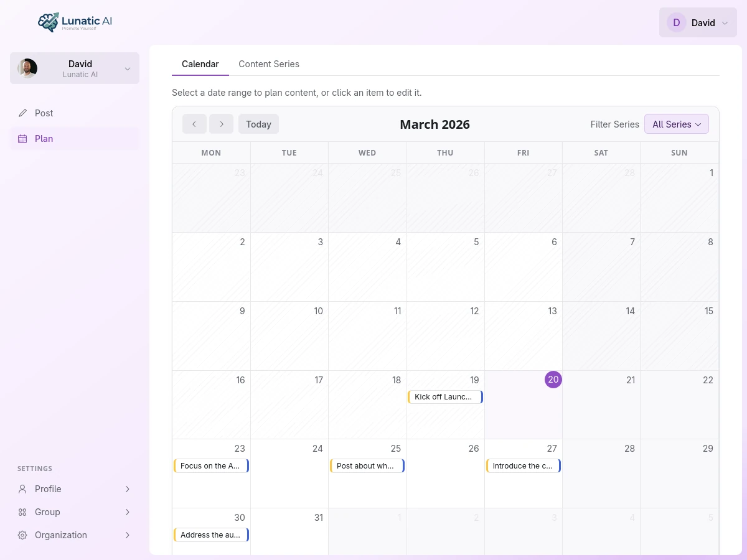Jump to Today in the calendar
This screenshot has width=747, height=560.
tap(258, 124)
